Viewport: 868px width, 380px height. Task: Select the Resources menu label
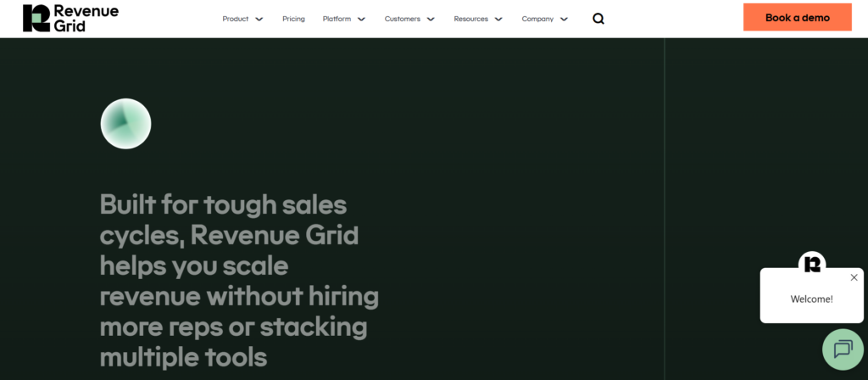point(470,19)
